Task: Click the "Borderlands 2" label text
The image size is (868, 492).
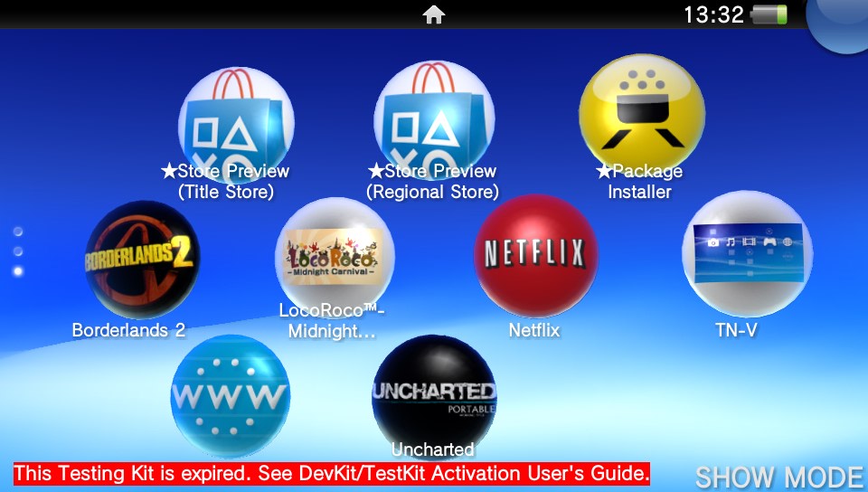Action: 128,330
